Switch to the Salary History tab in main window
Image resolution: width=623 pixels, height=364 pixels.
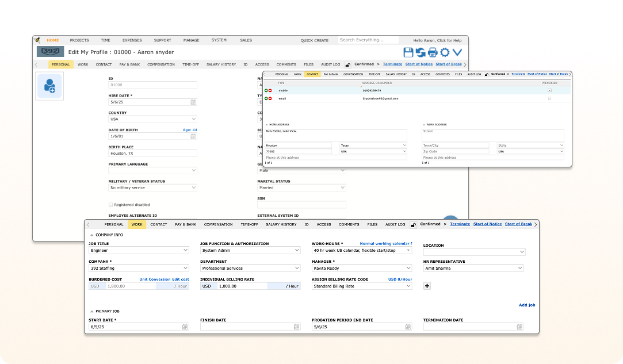click(221, 64)
